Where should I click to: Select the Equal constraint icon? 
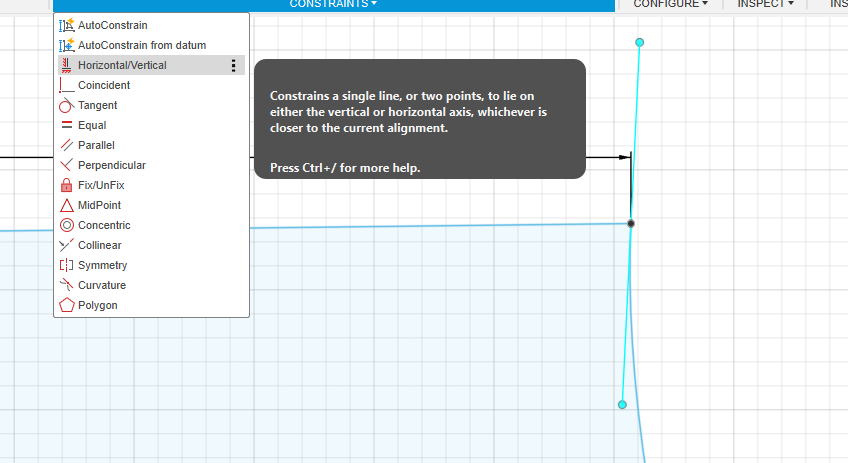point(67,125)
